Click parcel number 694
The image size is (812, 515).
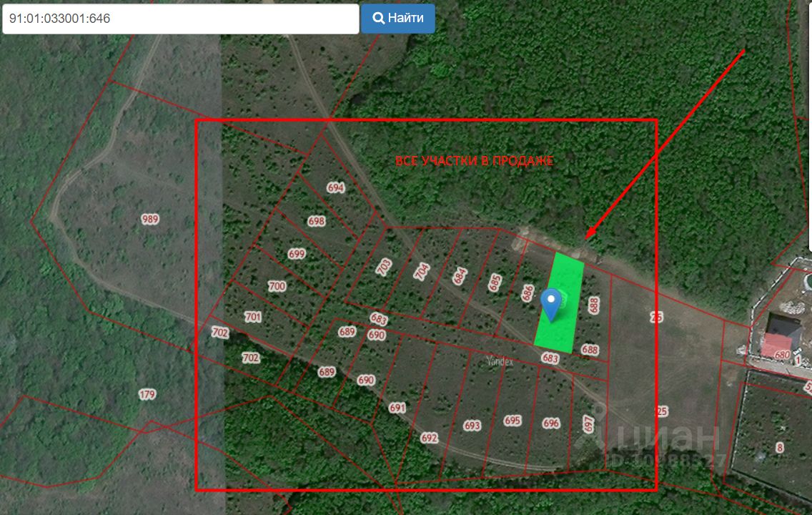336,188
